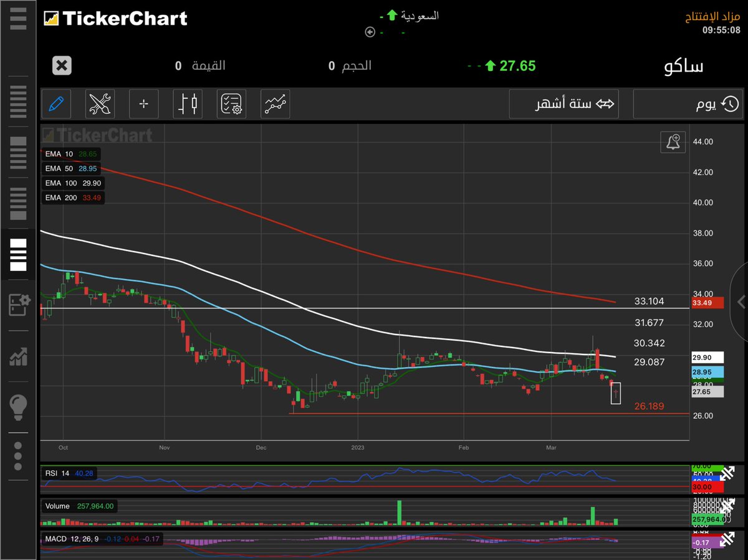Click the blue 28.95 EMA price tag
Viewport: 748px width, 560px height.
pos(707,372)
